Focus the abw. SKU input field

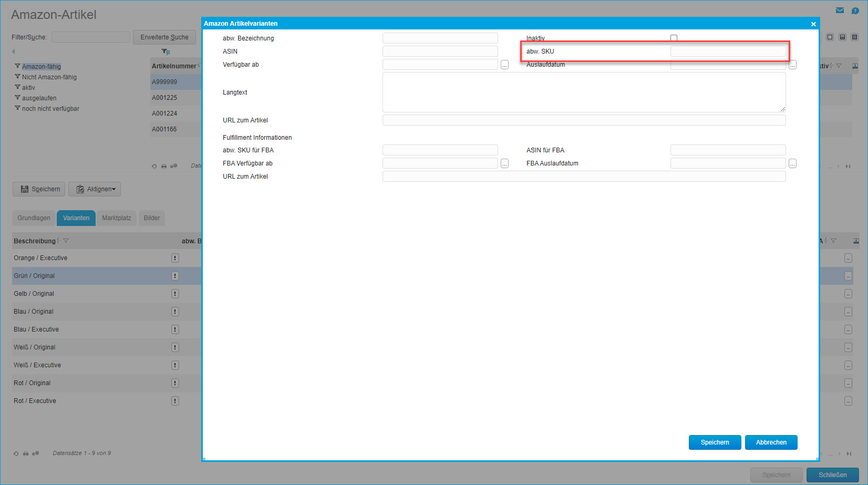(728, 51)
